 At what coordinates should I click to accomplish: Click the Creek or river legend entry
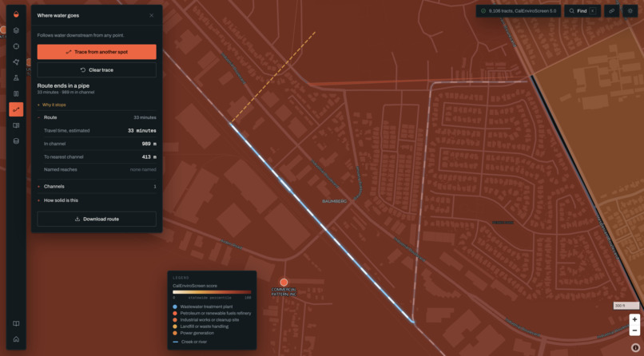189,342
